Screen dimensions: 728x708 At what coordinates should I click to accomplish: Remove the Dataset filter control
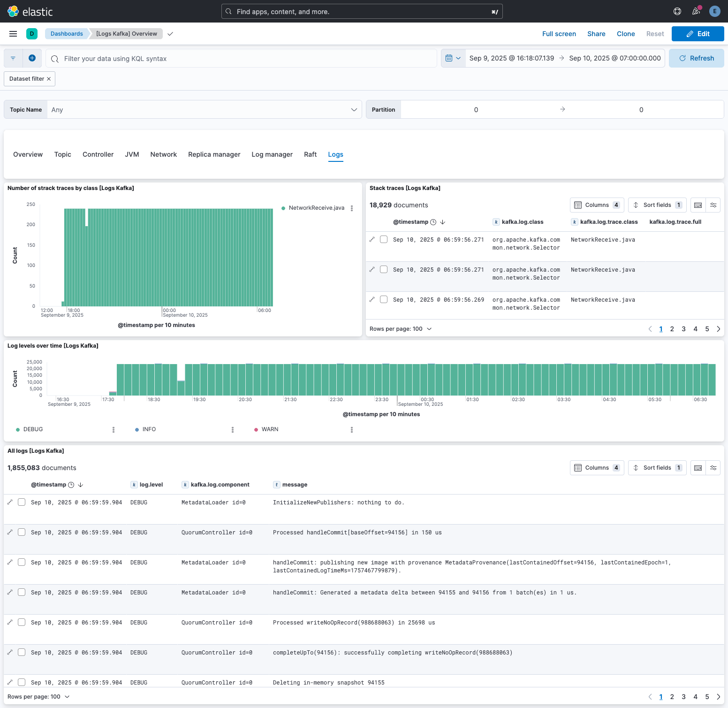[49, 79]
